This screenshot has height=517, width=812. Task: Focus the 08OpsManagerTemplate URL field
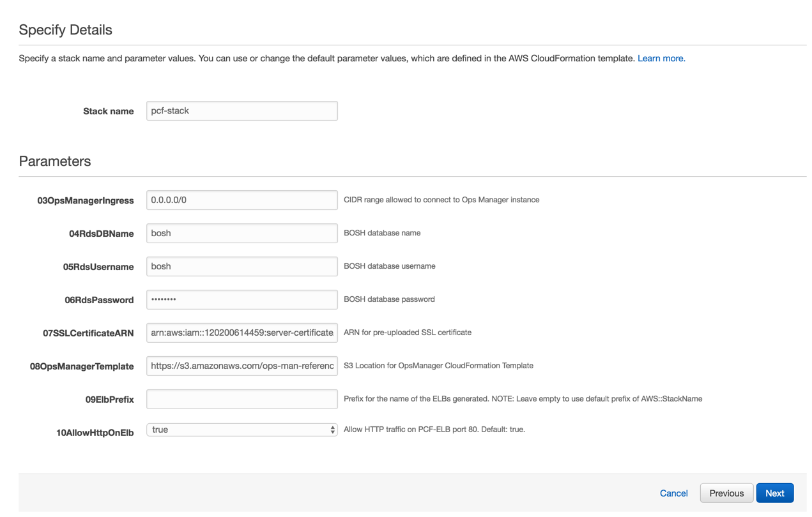[241, 366]
